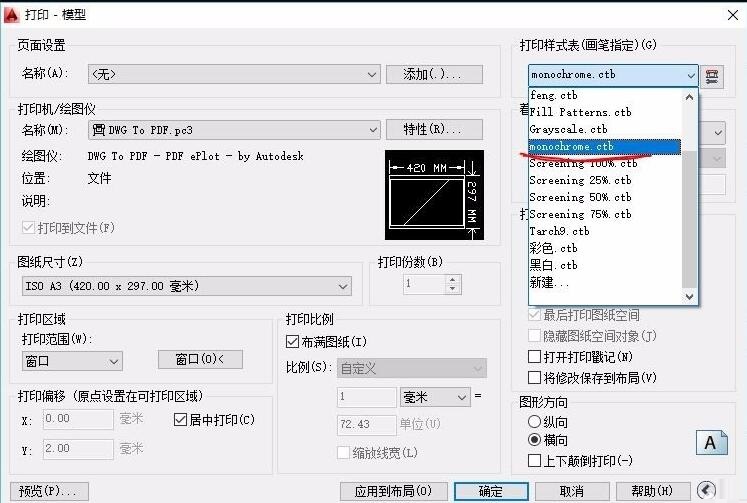Toggle 最后打印图纸空间 checkbox
The image size is (747, 503).
point(535,314)
